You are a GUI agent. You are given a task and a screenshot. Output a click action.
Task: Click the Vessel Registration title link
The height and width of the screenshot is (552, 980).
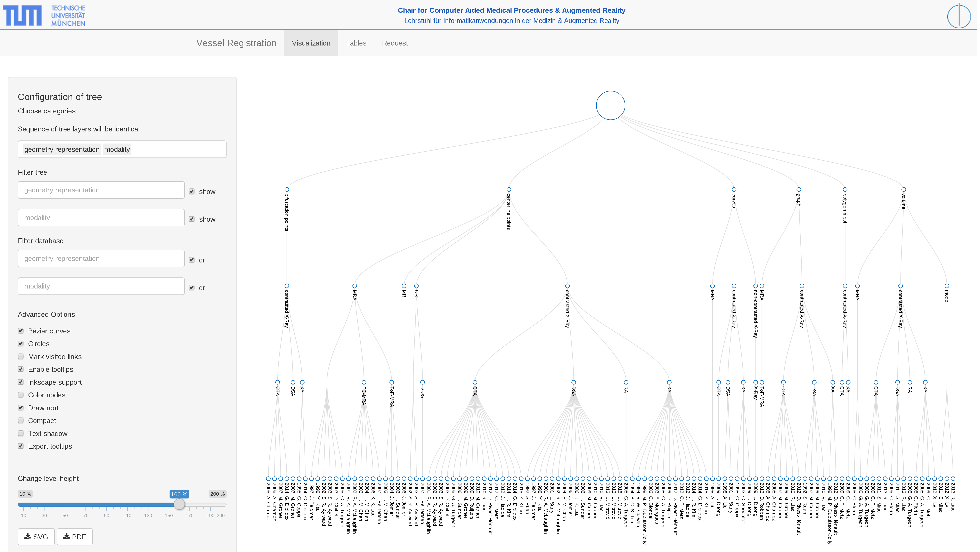pyautogui.click(x=237, y=43)
